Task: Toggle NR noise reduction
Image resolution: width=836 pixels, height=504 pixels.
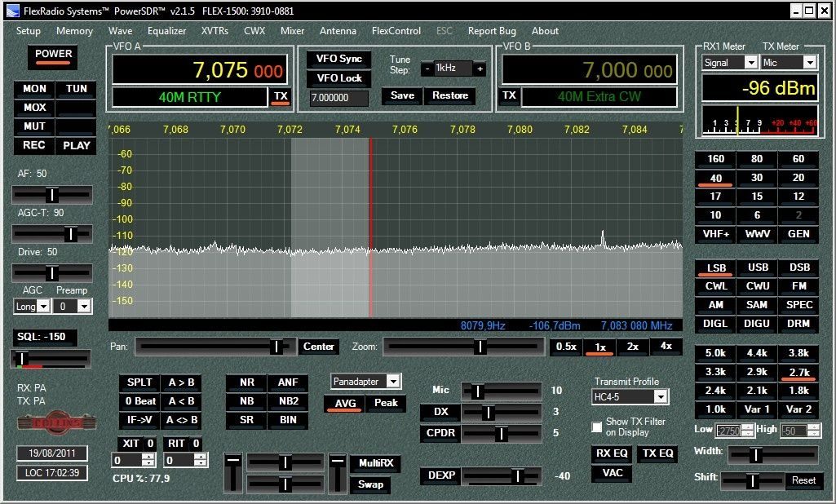Action: click(247, 382)
